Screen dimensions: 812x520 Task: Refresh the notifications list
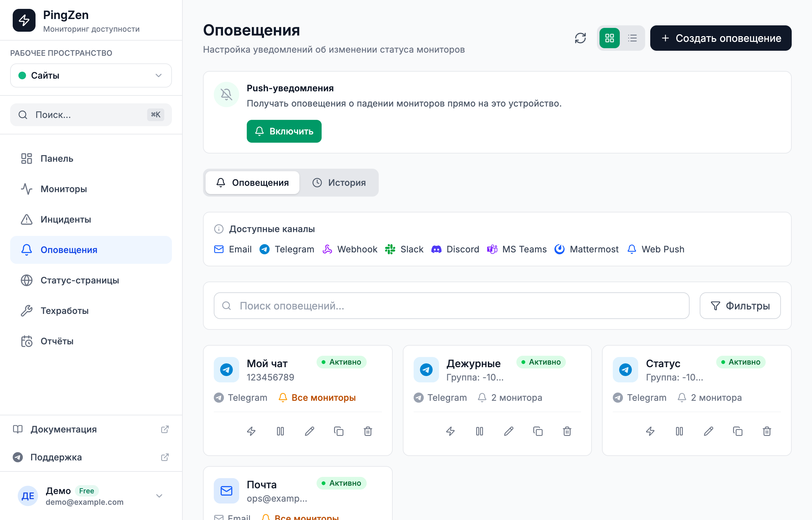click(x=580, y=38)
